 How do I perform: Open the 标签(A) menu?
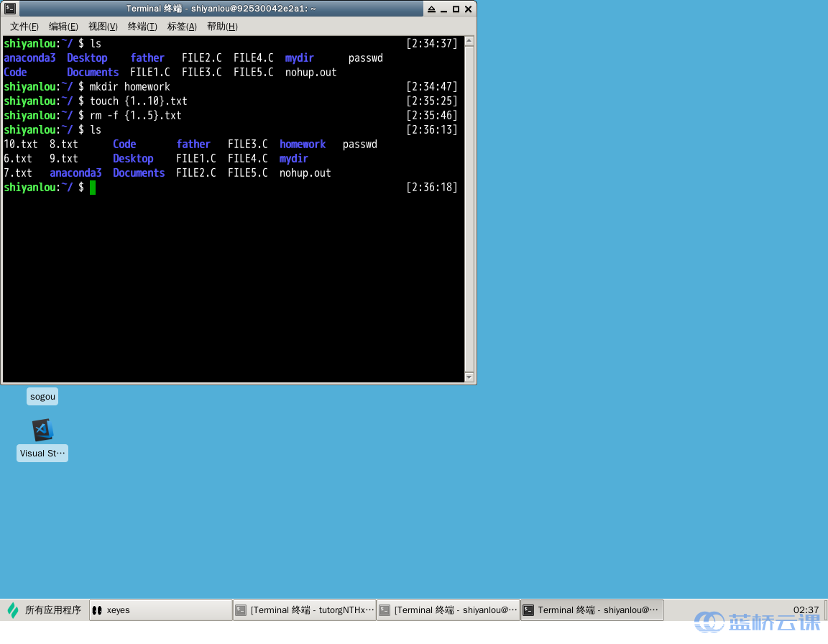pyautogui.click(x=182, y=27)
